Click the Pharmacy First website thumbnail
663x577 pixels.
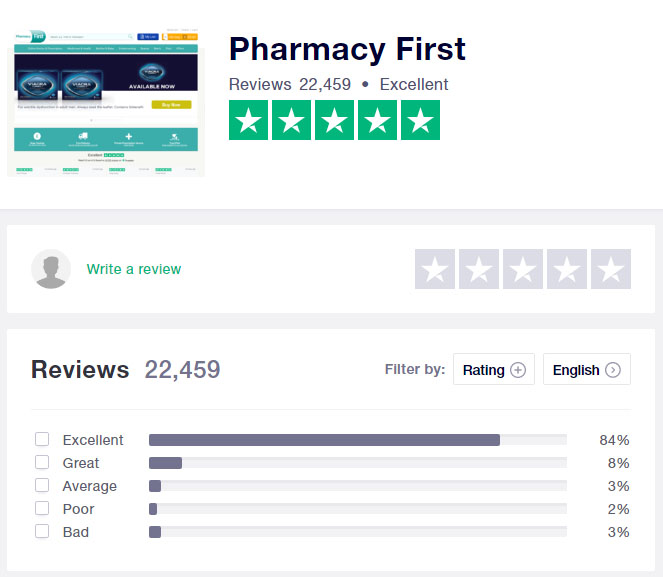[x=106, y=102]
